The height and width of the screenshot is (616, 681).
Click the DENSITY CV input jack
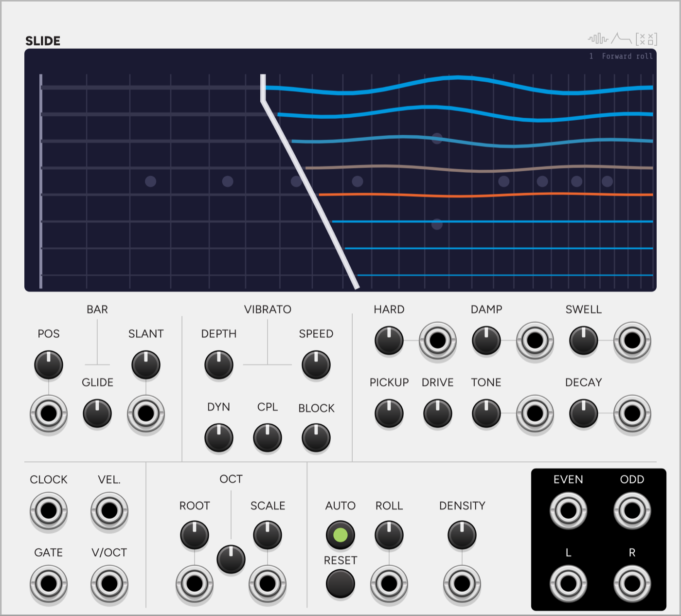(x=462, y=583)
